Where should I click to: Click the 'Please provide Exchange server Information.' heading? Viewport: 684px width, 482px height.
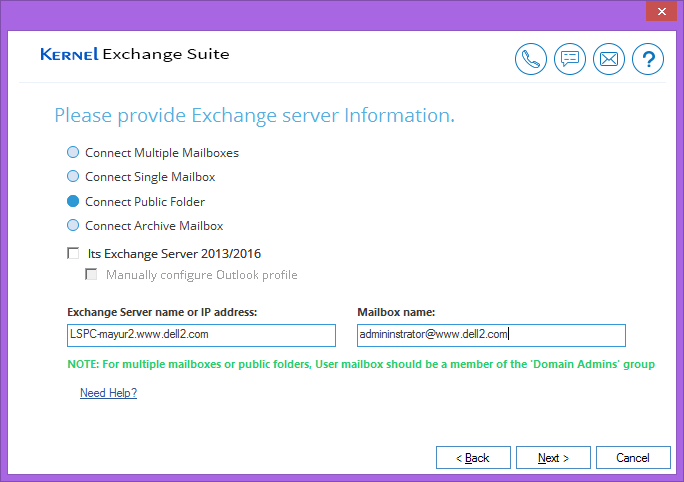(x=254, y=116)
